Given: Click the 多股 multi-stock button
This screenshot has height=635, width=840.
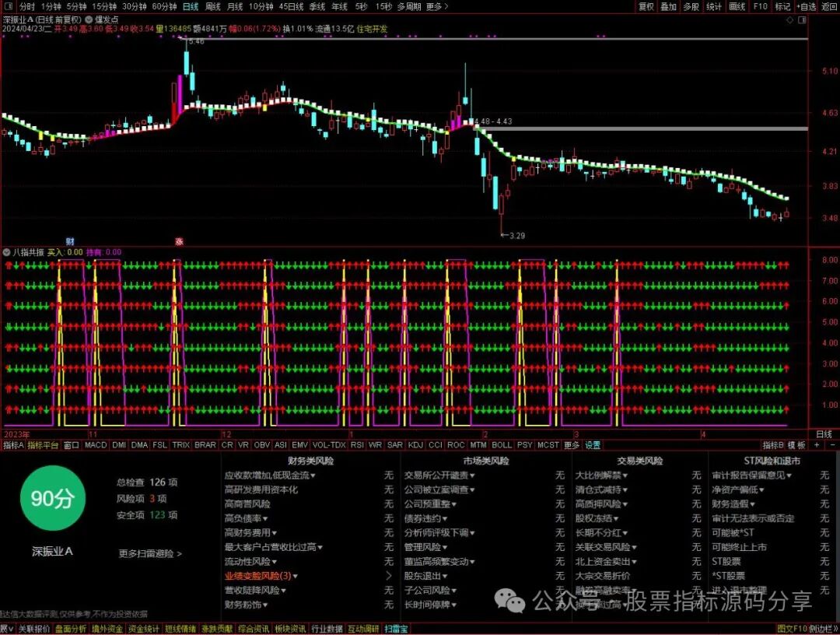Looking at the screenshot, I should (691, 6).
